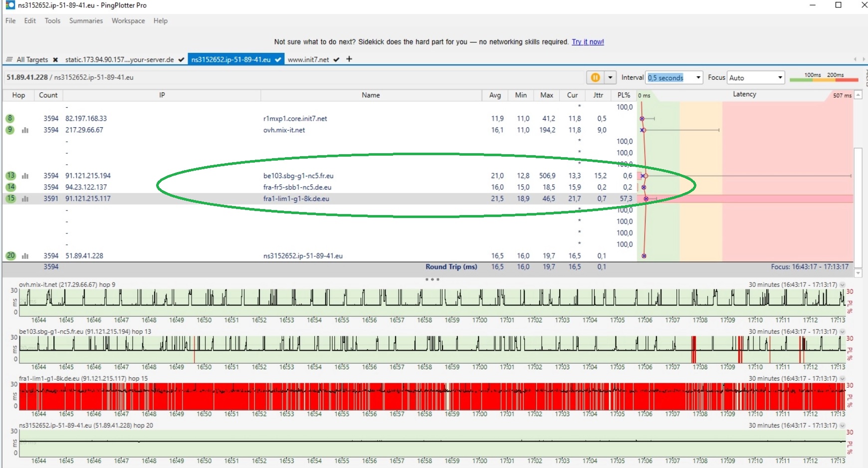Add a new target tab with plus

coord(349,59)
